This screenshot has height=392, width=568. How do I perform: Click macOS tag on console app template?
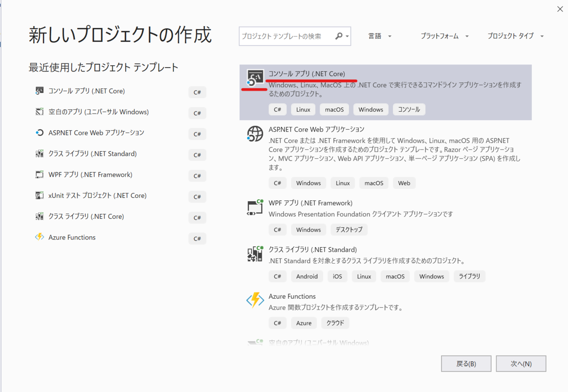point(334,109)
